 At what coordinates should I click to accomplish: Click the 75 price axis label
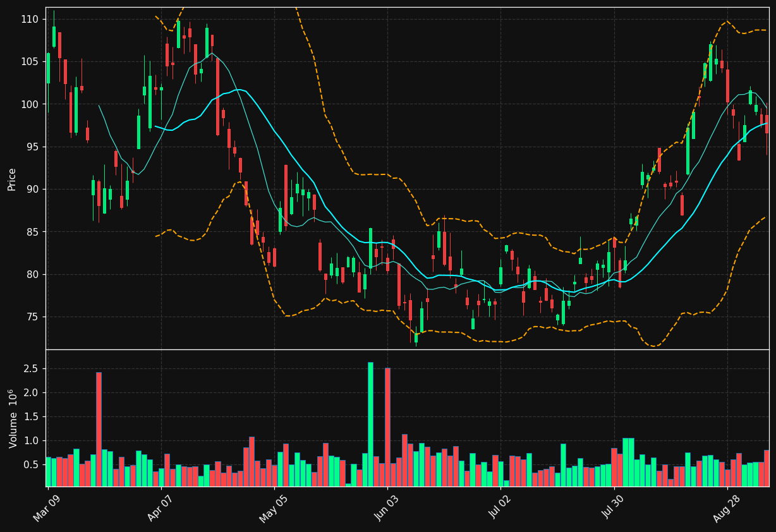[32, 317]
